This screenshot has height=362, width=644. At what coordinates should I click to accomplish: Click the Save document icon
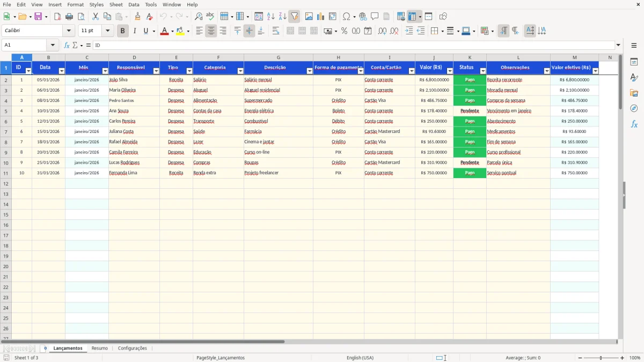pyautogui.click(x=38, y=17)
